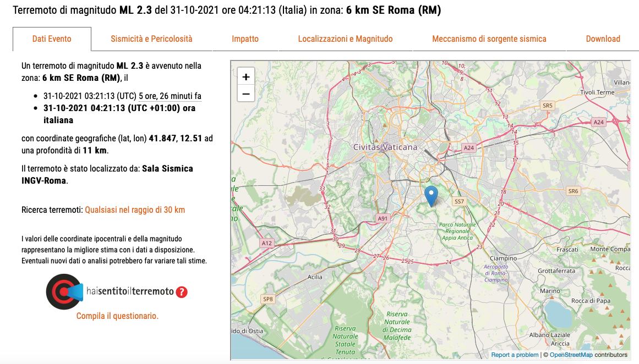Viewport: 639px width, 364px height.
Task: Click Sala Sismica INGV-Roma text
Action: point(107,174)
